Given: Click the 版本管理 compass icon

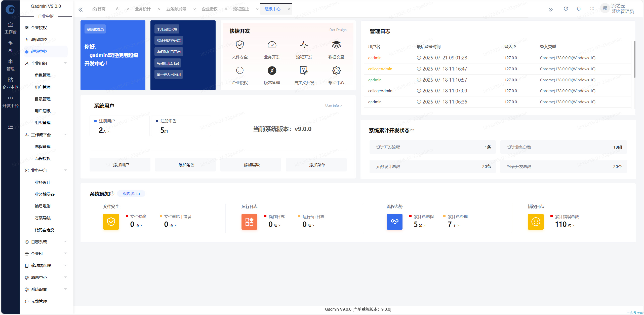Looking at the screenshot, I should click(x=272, y=71).
